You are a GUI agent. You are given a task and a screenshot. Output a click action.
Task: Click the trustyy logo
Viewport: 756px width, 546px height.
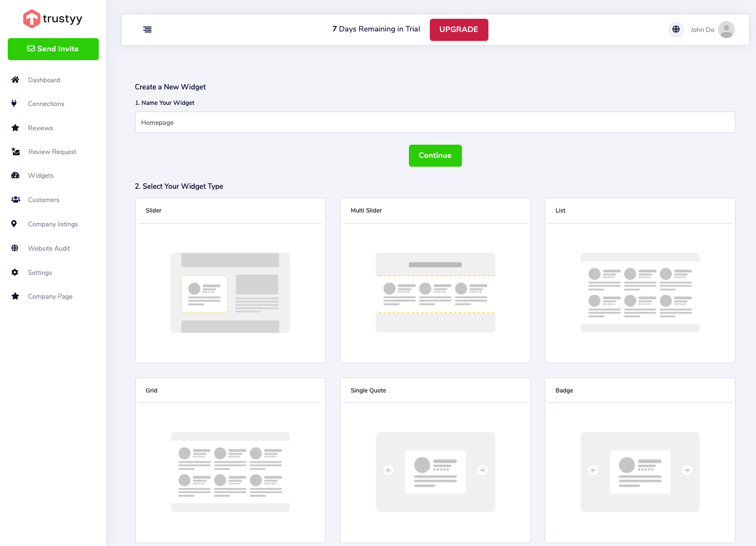tap(52, 18)
